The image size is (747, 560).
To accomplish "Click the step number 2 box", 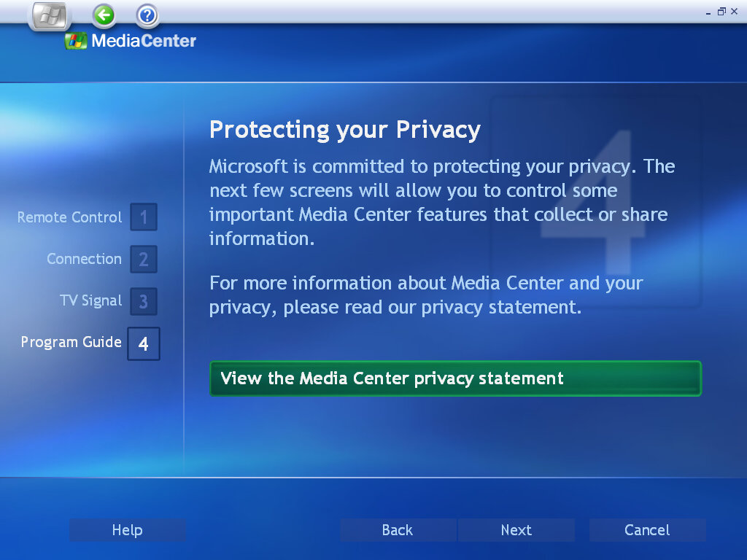I will pyautogui.click(x=144, y=259).
